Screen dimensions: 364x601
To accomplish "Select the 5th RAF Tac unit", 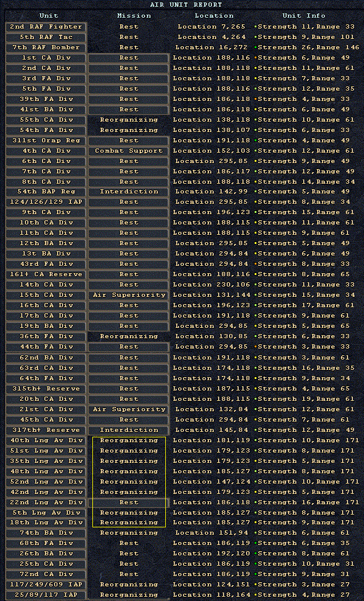I will tap(46, 37).
